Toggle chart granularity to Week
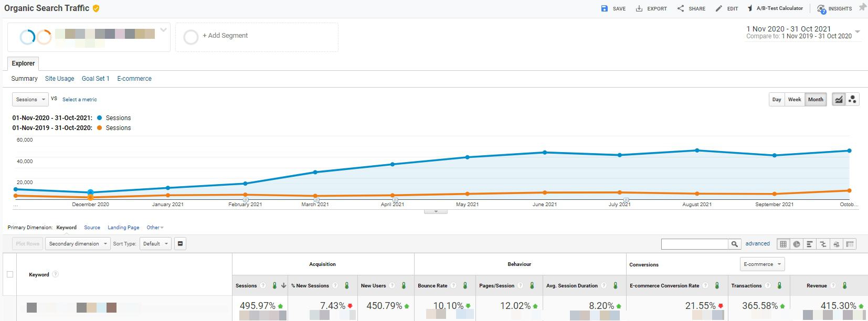The width and height of the screenshot is (868, 321). click(795, 100)
